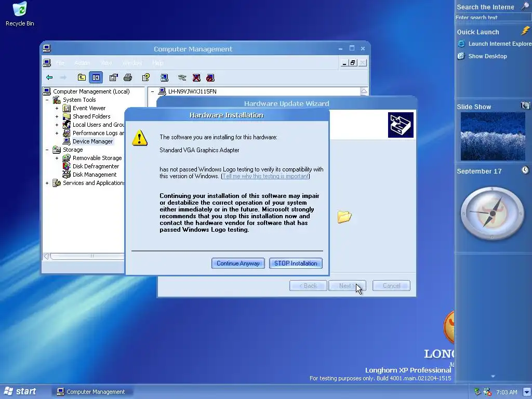The image size is (532, 399).
Task: Click the Back arrow in Computer Management toolbar
Action: (x=49, y=78)
